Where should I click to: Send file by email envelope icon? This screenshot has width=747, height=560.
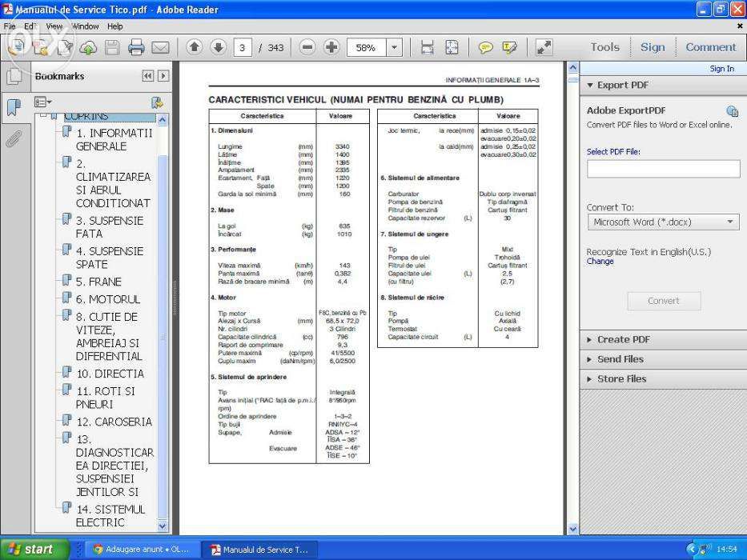[x=161, y=48]
